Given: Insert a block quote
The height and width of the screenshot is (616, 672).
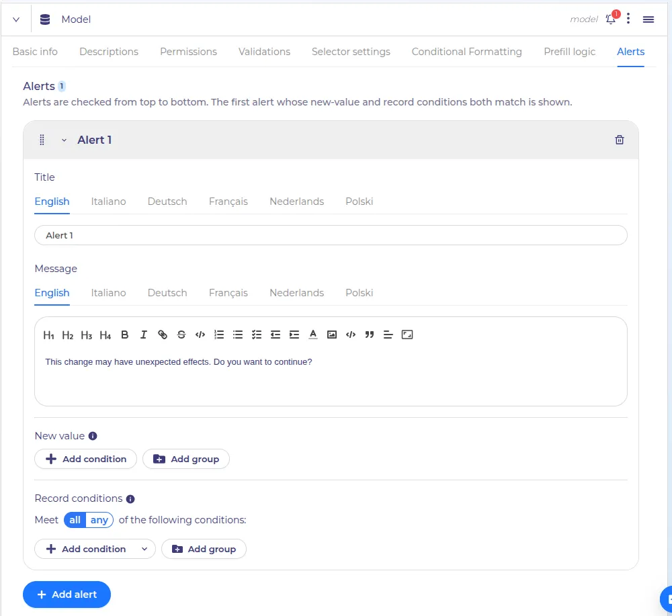Looking at the screenshot, I should pyautogui.click(x=370, y=335).
